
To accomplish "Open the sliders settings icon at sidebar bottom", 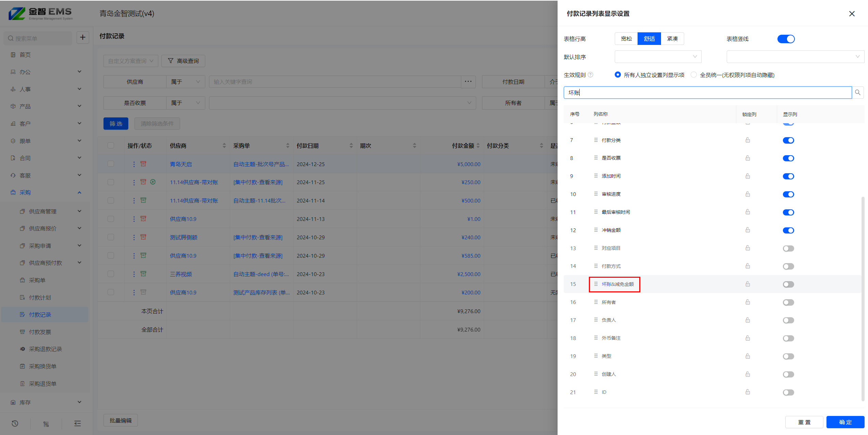I will coord(46,423).
